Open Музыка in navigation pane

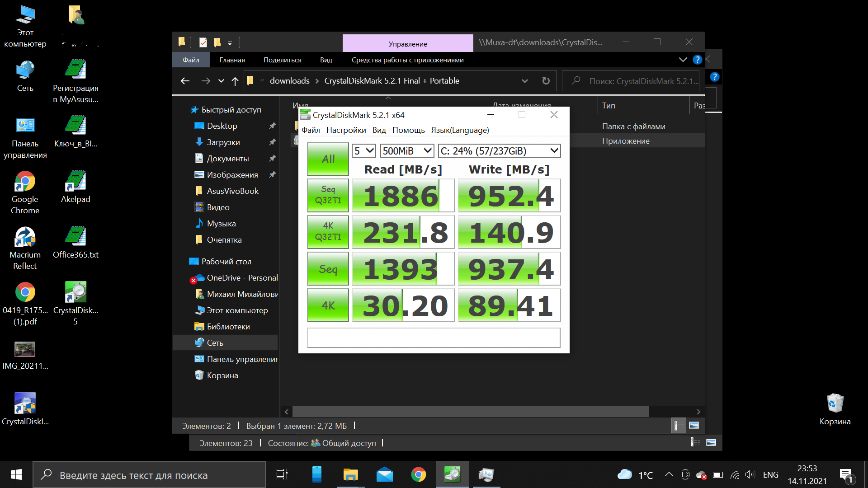(221, 224)
